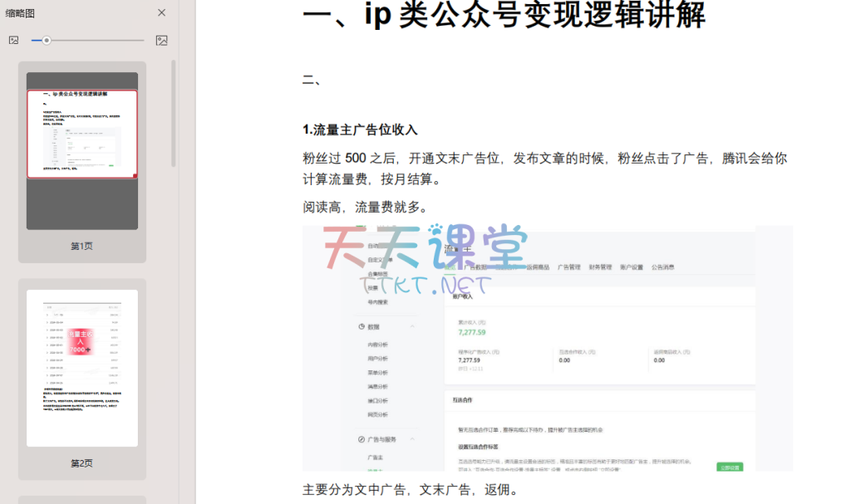Click the 广告与服务 compass icon

pyautogui.click(x=362, y=439)
